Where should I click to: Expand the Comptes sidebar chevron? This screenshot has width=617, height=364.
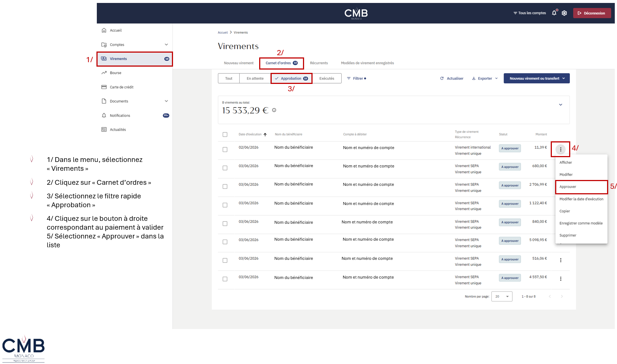pos(166,45)
